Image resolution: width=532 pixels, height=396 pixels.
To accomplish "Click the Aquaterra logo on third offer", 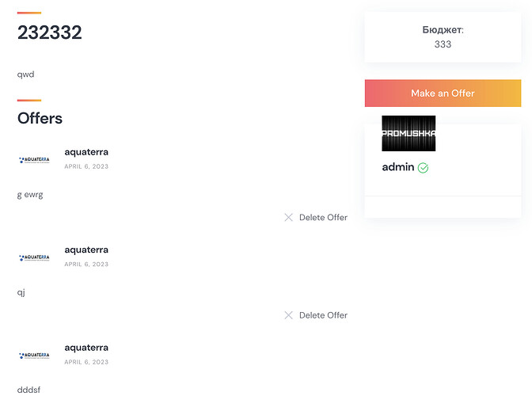I will click(x=34, y=356).
